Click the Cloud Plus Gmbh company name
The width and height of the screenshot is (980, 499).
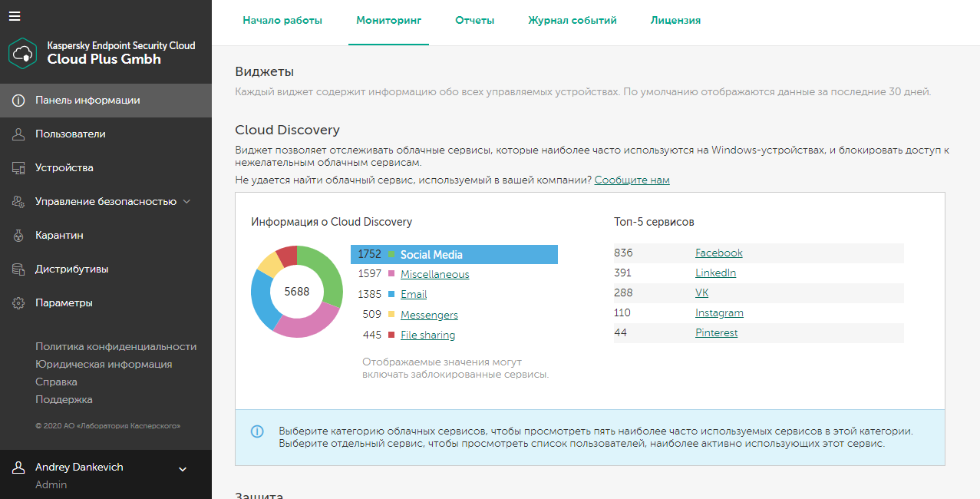pos(104,59)
